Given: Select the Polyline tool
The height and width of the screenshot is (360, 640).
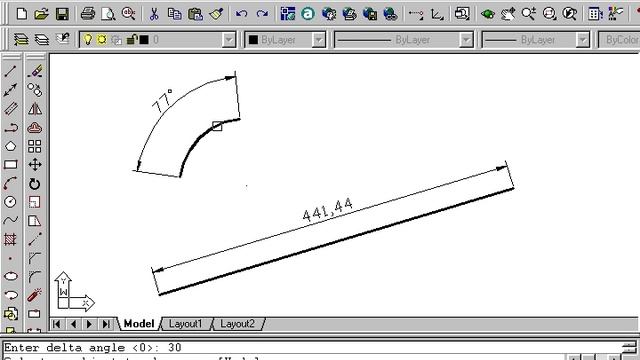Looking at the screenshot, I should (11, 127).
